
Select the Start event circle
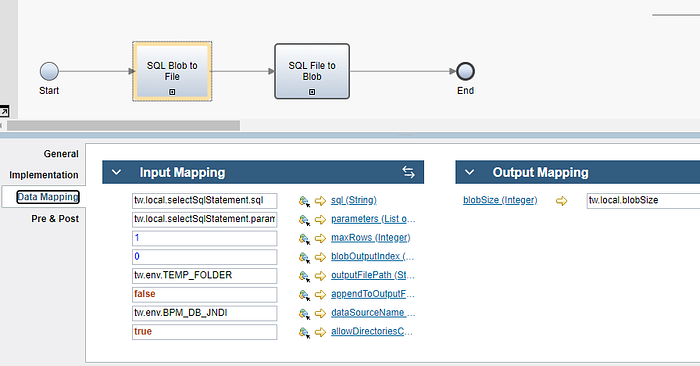tap(49, 71)
